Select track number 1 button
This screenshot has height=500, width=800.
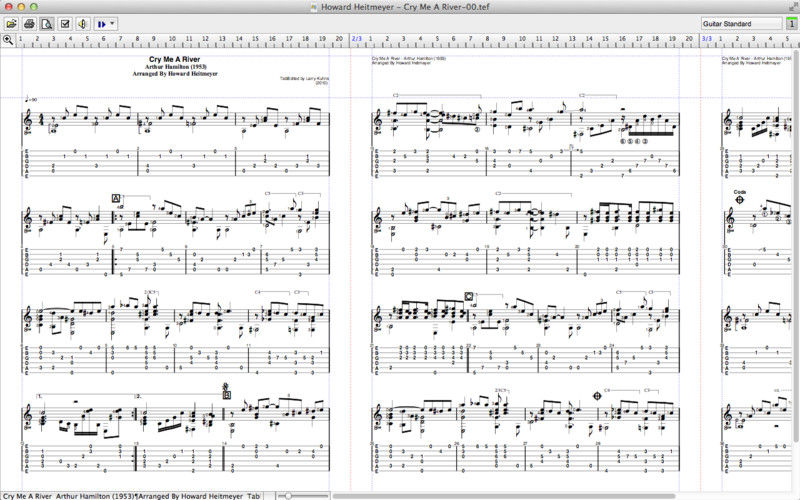pos(791,23)
